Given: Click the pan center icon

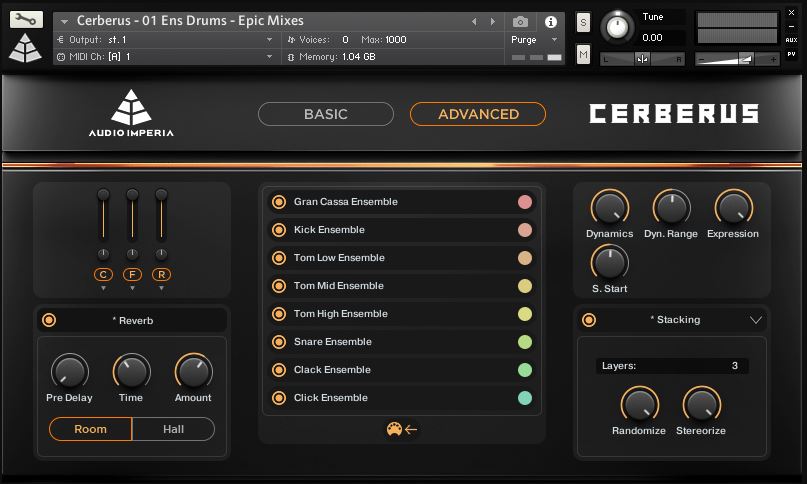Looking at the screenshot, I should (642, 59).
